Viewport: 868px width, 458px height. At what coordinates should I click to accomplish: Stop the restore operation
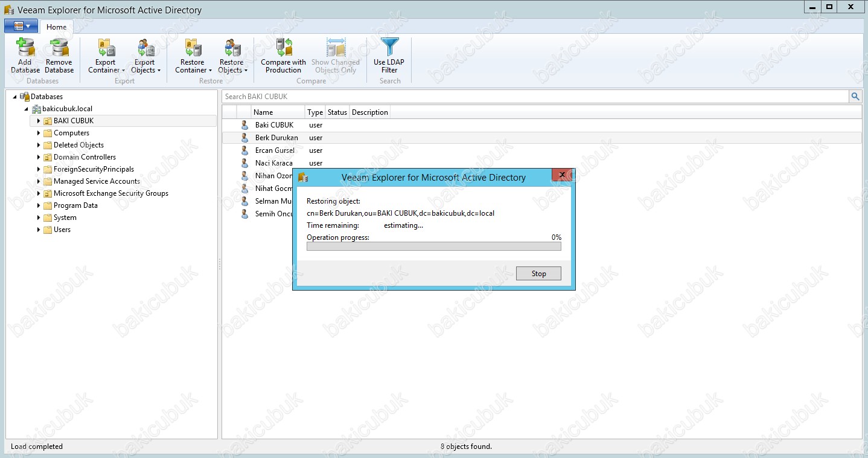click(x=538, y=273)
